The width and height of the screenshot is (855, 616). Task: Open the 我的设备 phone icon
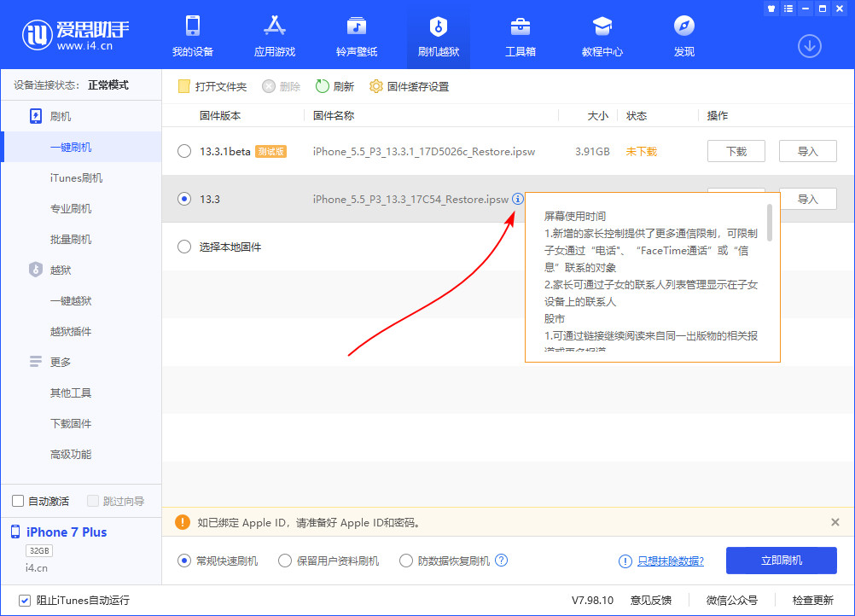point(193,26)
